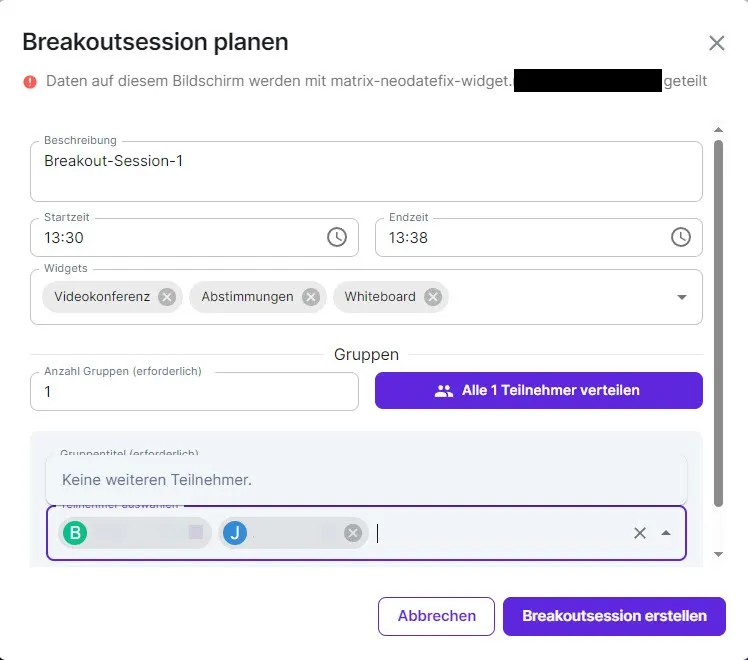Viewport: 748px width, 660px height.
Task: Click the Anzahl Gruppen number field
Action: 194,392
